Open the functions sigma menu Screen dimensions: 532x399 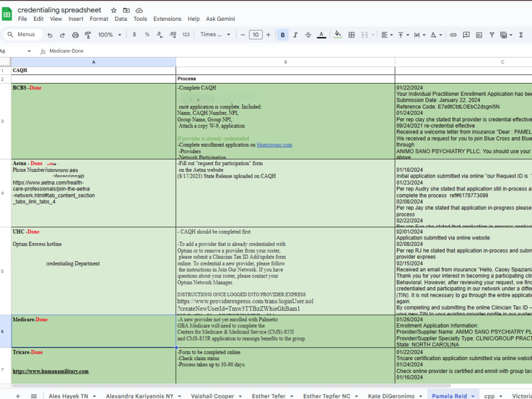(521, 35)
